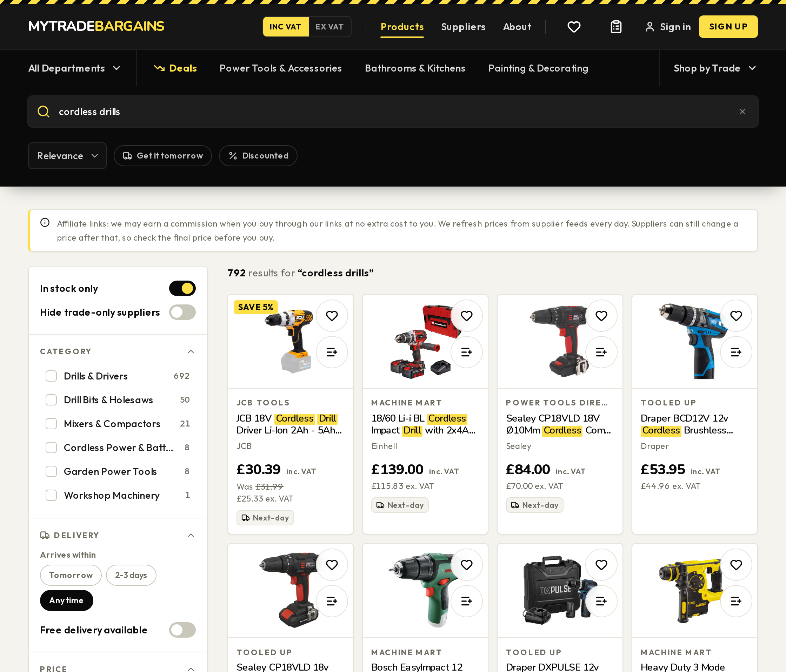Enable Free delivery available switch

click(182, 630)
